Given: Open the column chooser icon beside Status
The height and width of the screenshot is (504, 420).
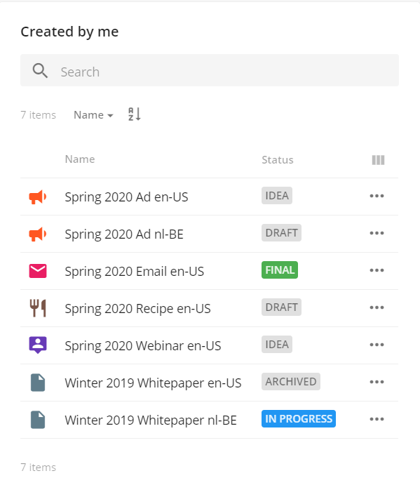Looking at the screenshot, I should coord(378,160).
